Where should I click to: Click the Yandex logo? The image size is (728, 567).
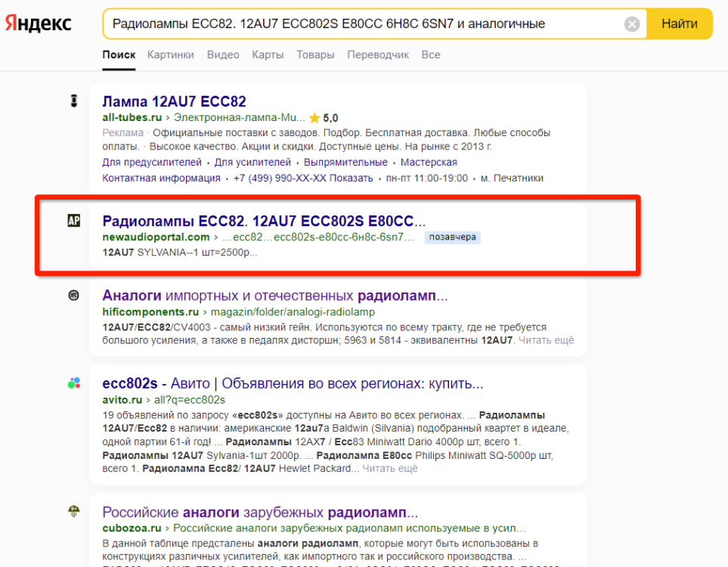[x=39, y=23]
